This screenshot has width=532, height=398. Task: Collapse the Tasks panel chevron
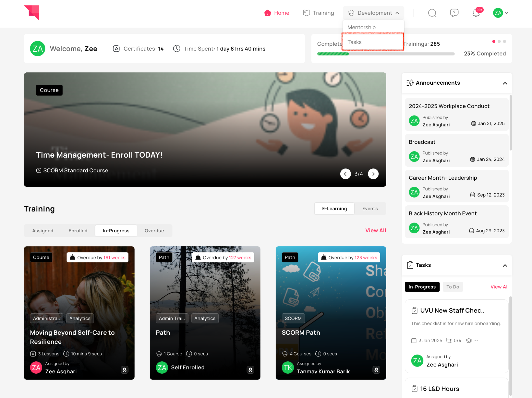[x=505, y=265]
